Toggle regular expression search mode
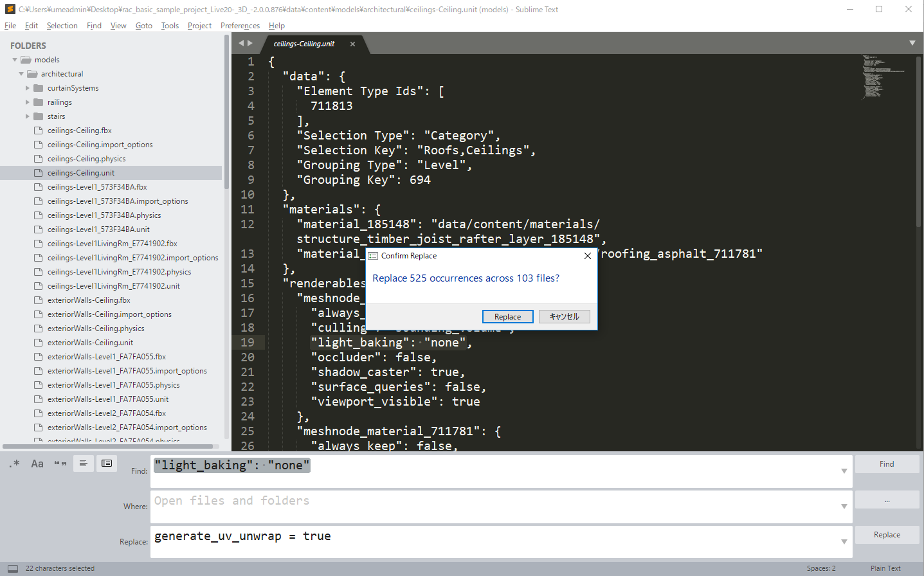924x576 pixels. (x=14, y=464)
